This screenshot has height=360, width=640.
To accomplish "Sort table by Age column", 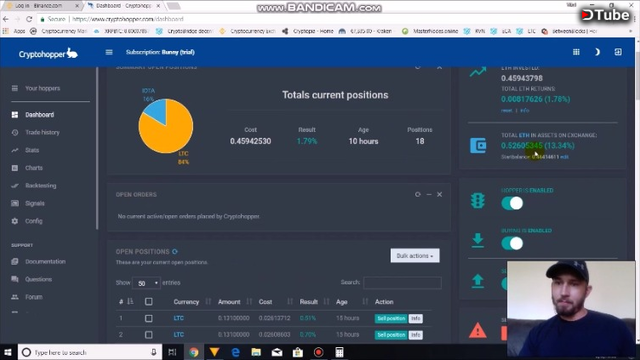I will [x=342, y=302].
